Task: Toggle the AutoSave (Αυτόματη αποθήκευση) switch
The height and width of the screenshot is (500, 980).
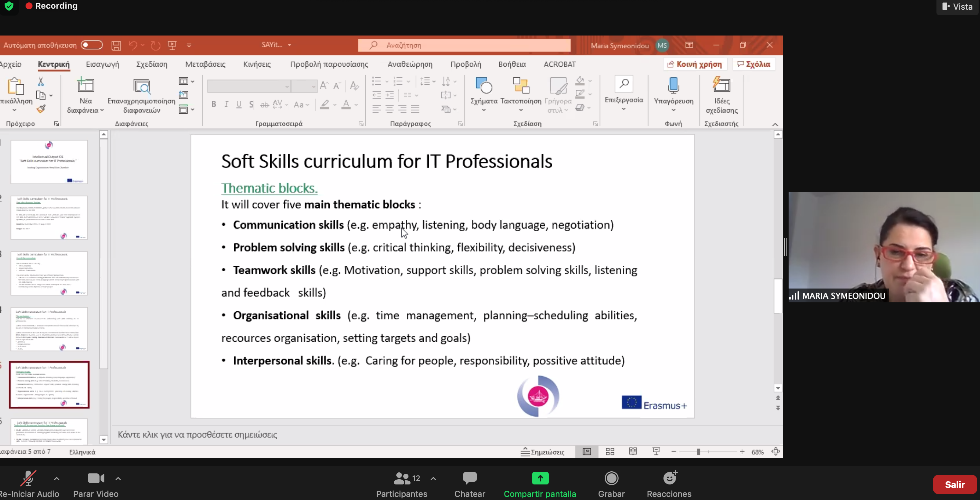Action: point(92,45)
